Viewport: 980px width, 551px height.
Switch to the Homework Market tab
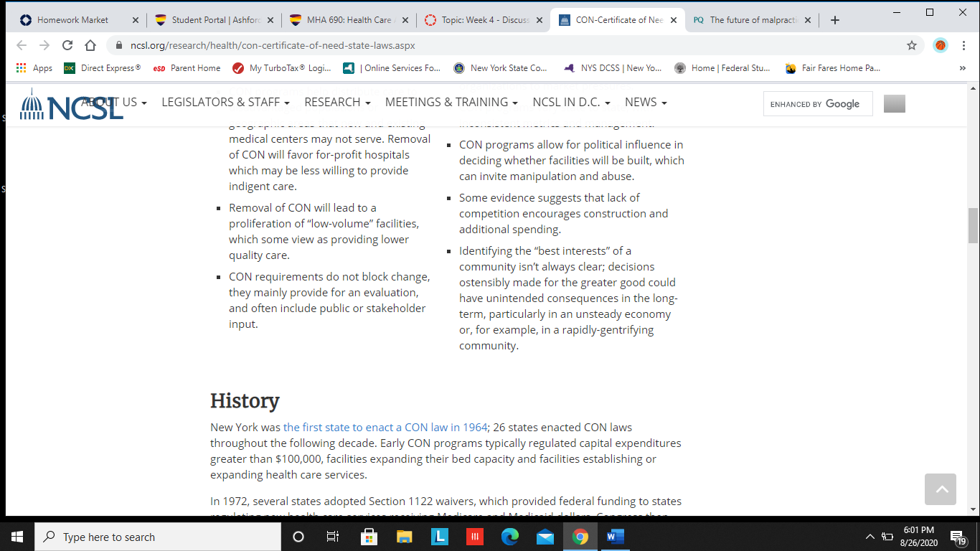click(72, 20)
